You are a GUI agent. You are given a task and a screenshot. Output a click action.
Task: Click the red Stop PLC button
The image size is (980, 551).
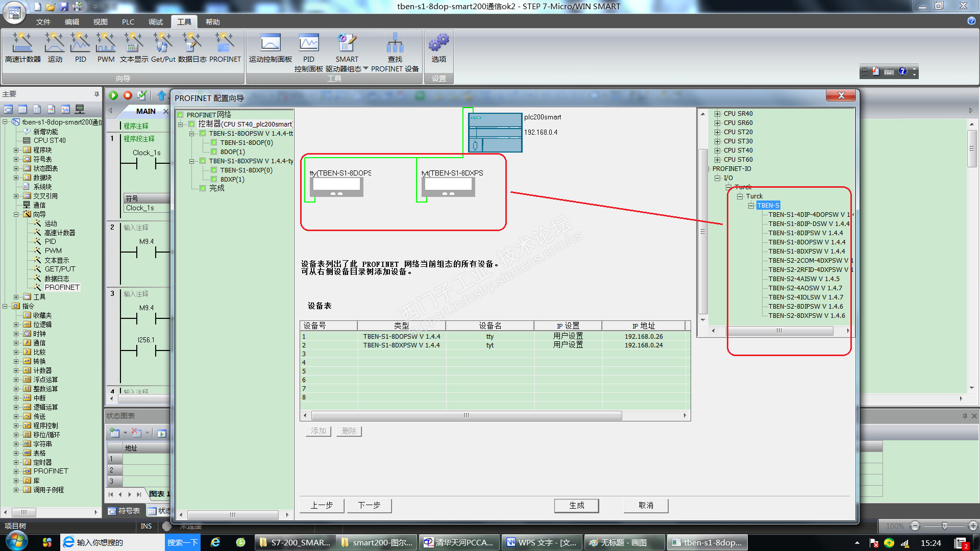[128, 95]
